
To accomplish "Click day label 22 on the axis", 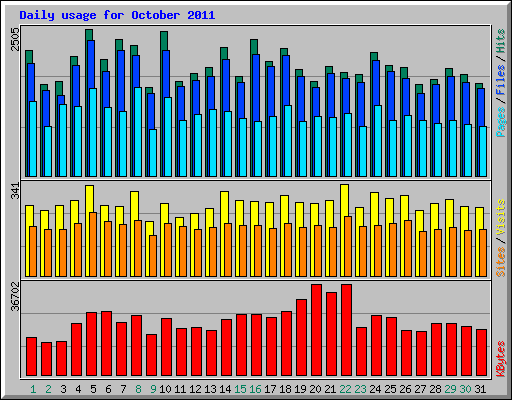I will [x=345, y=389].
